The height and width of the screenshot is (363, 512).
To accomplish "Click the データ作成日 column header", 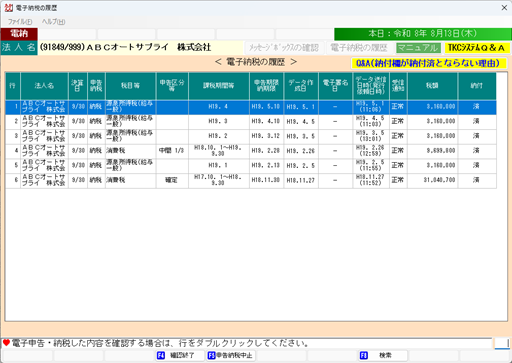I will point(301,86).
